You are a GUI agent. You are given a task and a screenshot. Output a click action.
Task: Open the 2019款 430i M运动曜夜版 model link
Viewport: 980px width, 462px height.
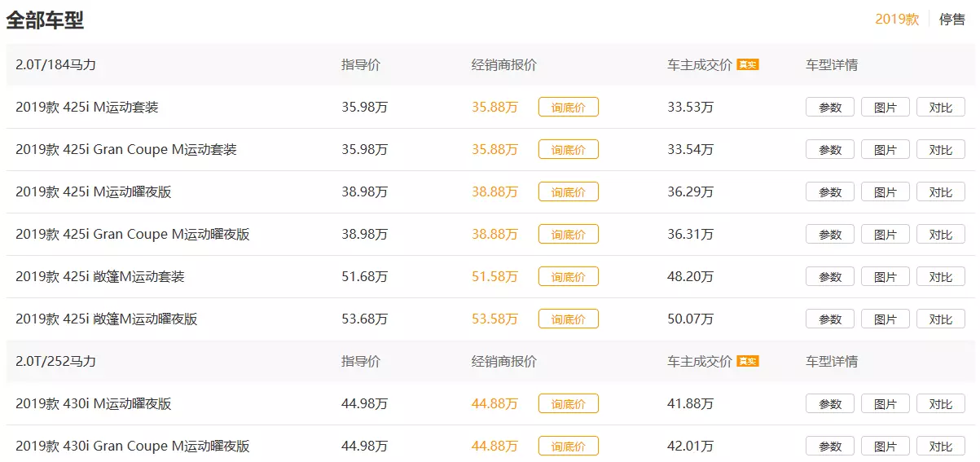point(94,404)
